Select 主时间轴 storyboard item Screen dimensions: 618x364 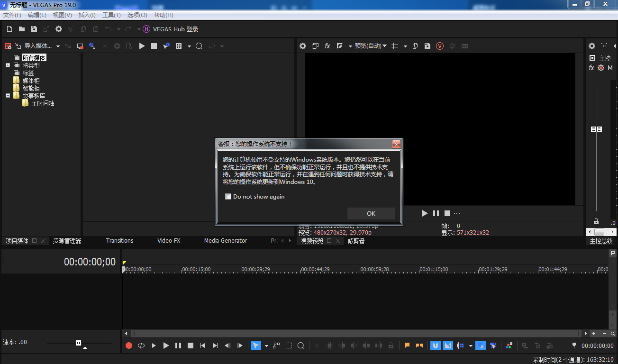point(43,103)
